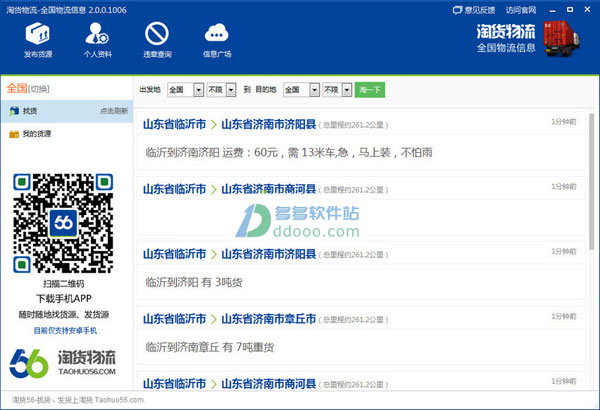Select 我的货源 in the sidebar
The image size is (600, 410).
[37, 134]
